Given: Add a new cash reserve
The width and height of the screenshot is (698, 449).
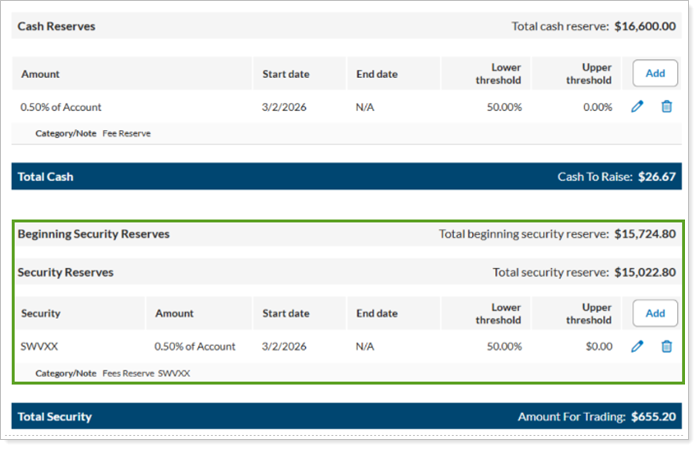Looking at the screenshot, I should [x=655, y=73].
